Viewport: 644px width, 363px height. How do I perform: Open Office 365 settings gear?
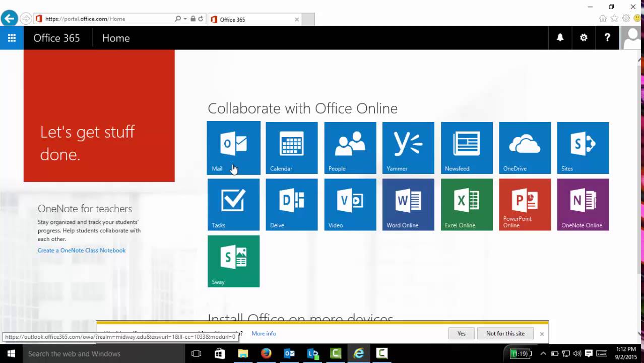[x=584, y=38]
